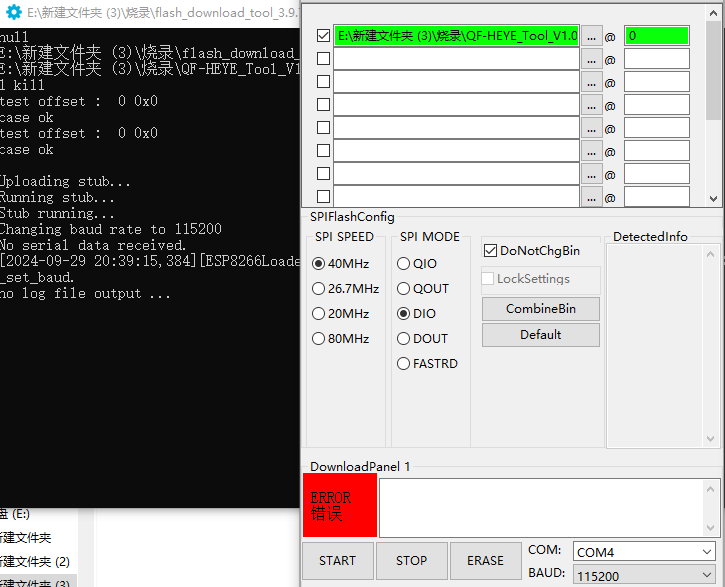
Task: Select 80MHz SPI speed
Action: pos(341,339)
